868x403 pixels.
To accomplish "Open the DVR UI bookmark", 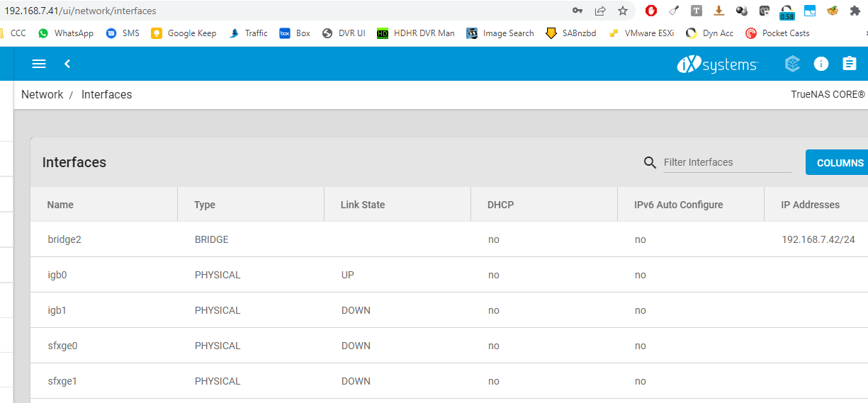I will (344, 33).
